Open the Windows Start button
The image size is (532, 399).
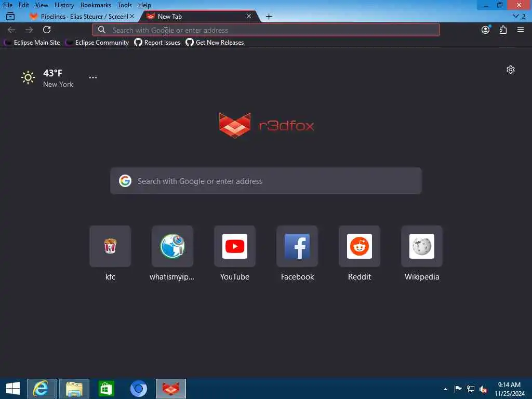pyautogui.click(x=13, y=389)
